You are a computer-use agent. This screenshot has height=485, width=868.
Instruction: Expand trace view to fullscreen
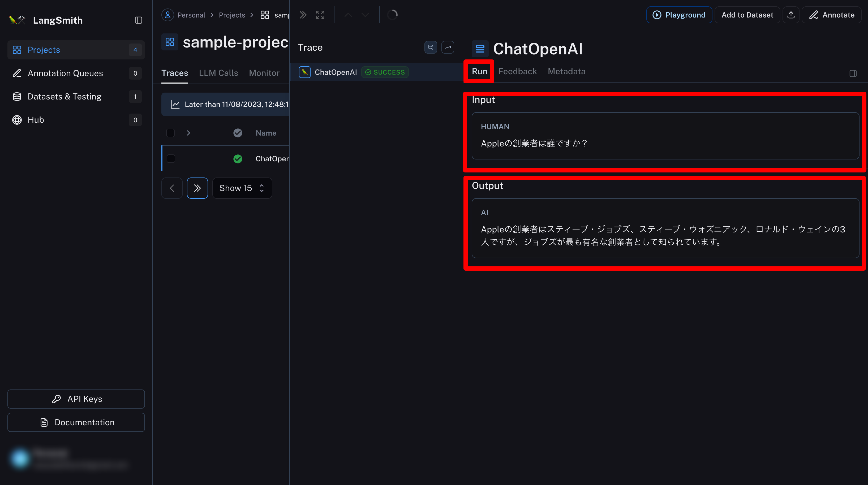[320, 15]
